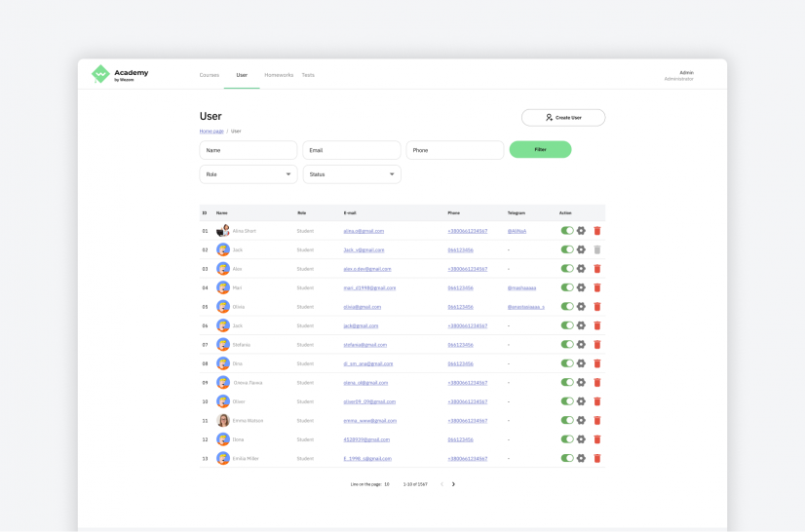Open the Homeworks tab

279,75
